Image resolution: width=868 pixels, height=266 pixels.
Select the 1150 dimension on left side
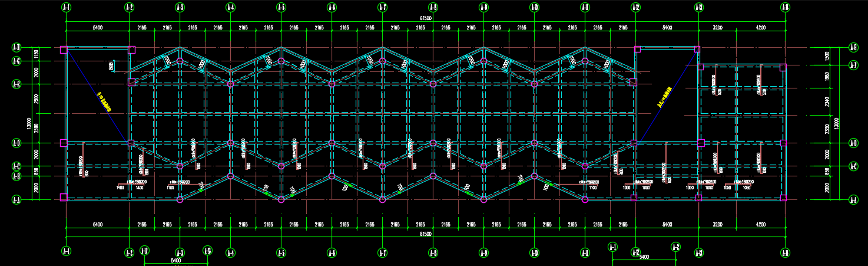click(37, 54)
